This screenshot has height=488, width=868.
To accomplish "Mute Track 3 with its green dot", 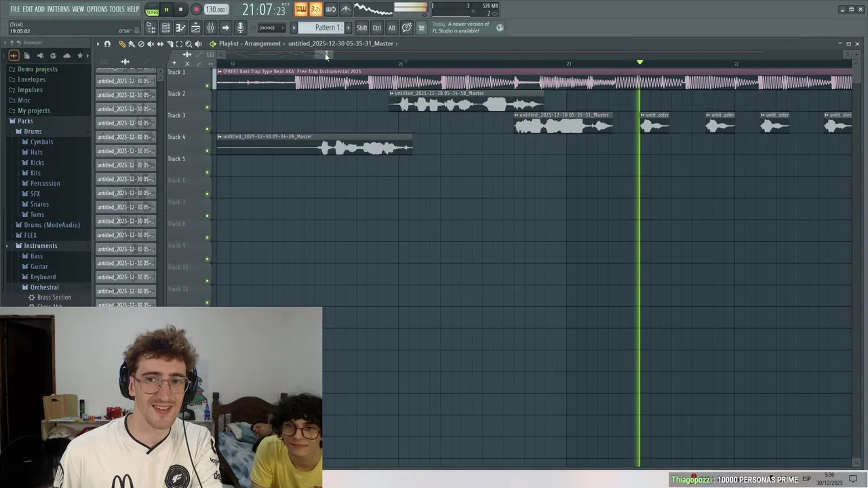I will point(208,129).
